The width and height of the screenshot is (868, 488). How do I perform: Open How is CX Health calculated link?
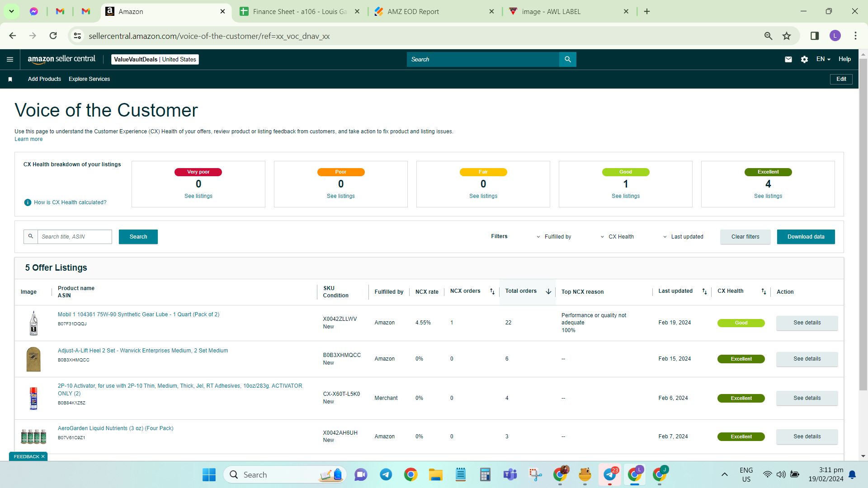(x=70, y=202)
